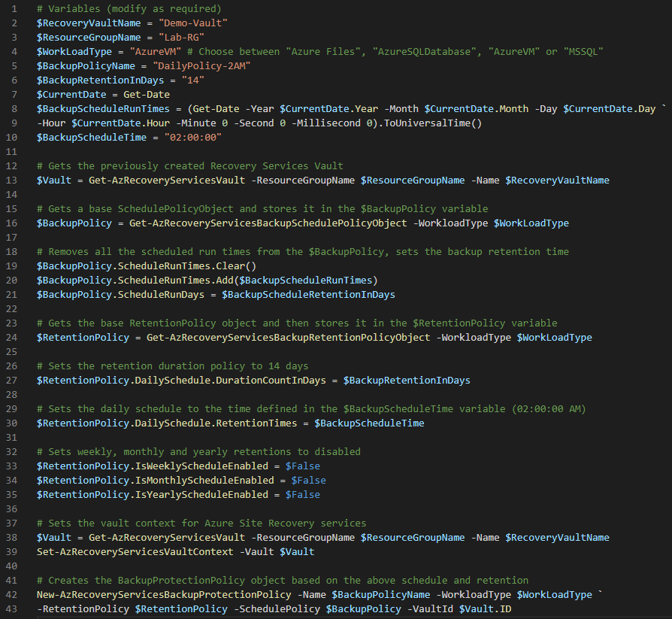This screenshot has width=672, height=619.
Task: Click the "14" retention days value
Action: click(x=193, y=80)
